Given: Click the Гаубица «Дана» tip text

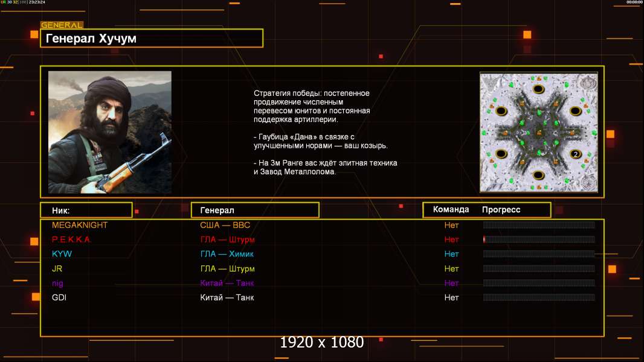Looking at the screenshot, I should [x=320, y=141].
